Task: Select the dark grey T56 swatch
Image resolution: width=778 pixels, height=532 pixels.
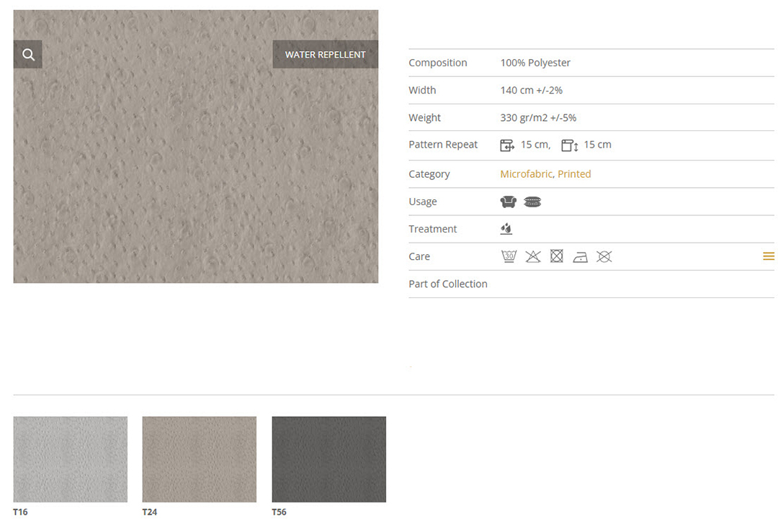Action: coord(328,459)
